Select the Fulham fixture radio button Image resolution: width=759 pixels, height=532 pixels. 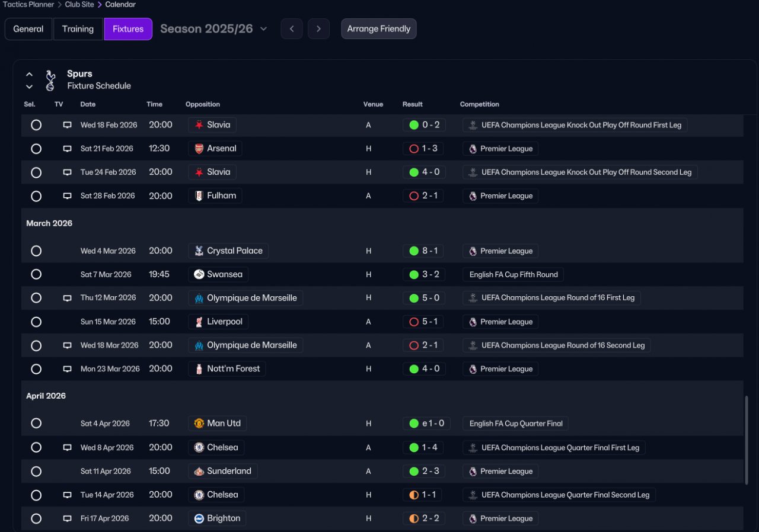click(x=36, y=196)
